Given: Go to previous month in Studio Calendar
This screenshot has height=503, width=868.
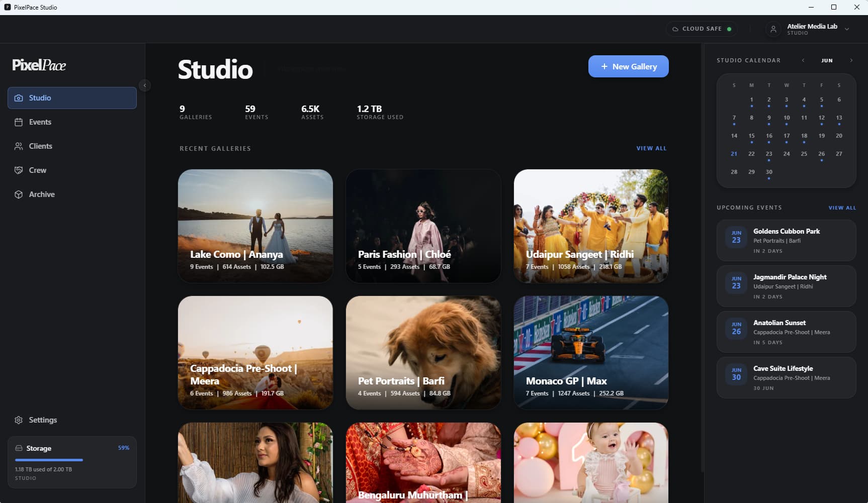Looking at the screenshot, I should (x=803, y=60).
